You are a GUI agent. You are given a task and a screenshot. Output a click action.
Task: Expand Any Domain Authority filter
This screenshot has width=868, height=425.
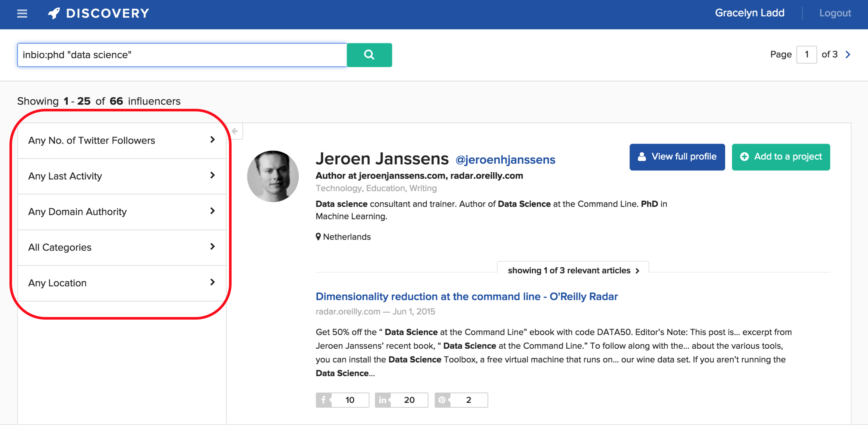122,212
